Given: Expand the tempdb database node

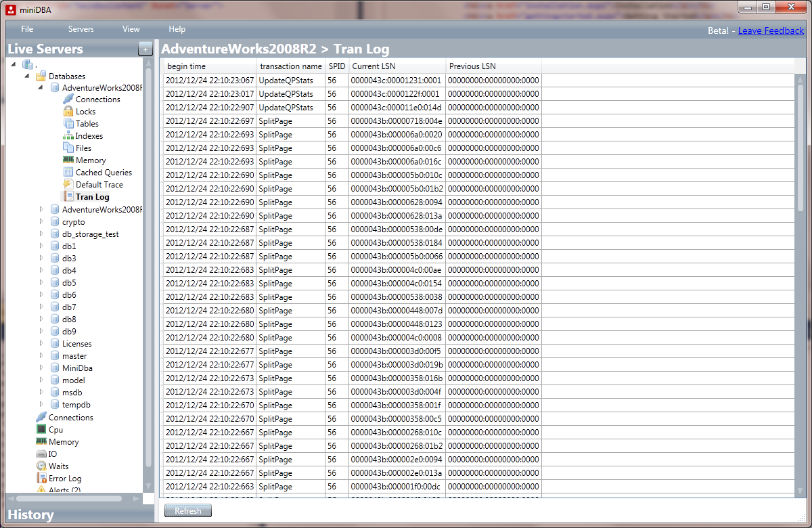Looking at the screenshot, I should tap(41, 404).
